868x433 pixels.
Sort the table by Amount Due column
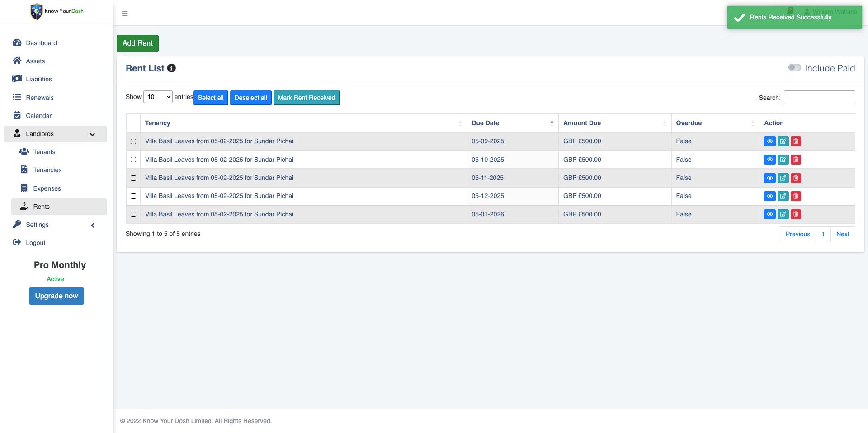(x=615, y=123)
